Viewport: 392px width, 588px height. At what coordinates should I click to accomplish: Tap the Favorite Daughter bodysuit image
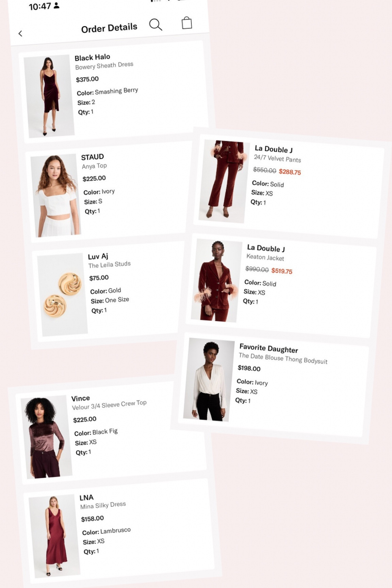pos(209,380)
